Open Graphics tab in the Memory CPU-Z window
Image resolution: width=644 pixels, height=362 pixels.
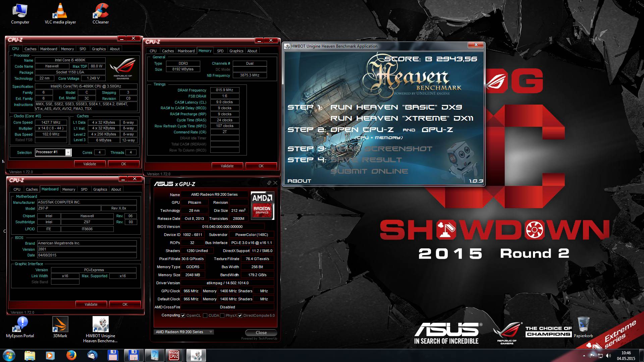[x=236, y=51]
